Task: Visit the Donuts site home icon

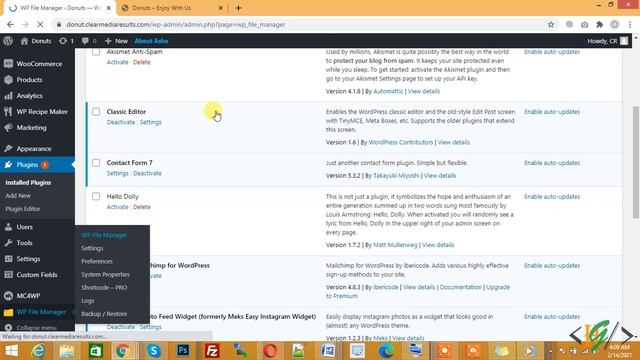Action: [x=24, y=41]
